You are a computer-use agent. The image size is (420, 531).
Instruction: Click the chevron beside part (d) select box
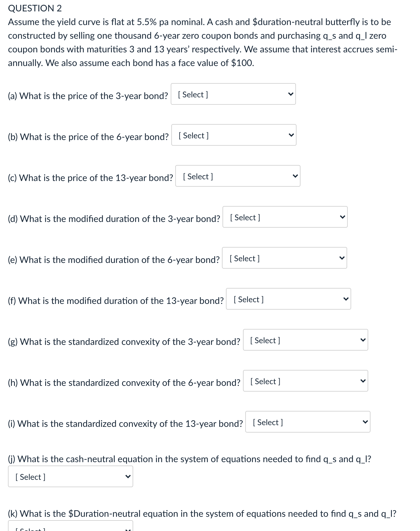(x=342, y=217)
